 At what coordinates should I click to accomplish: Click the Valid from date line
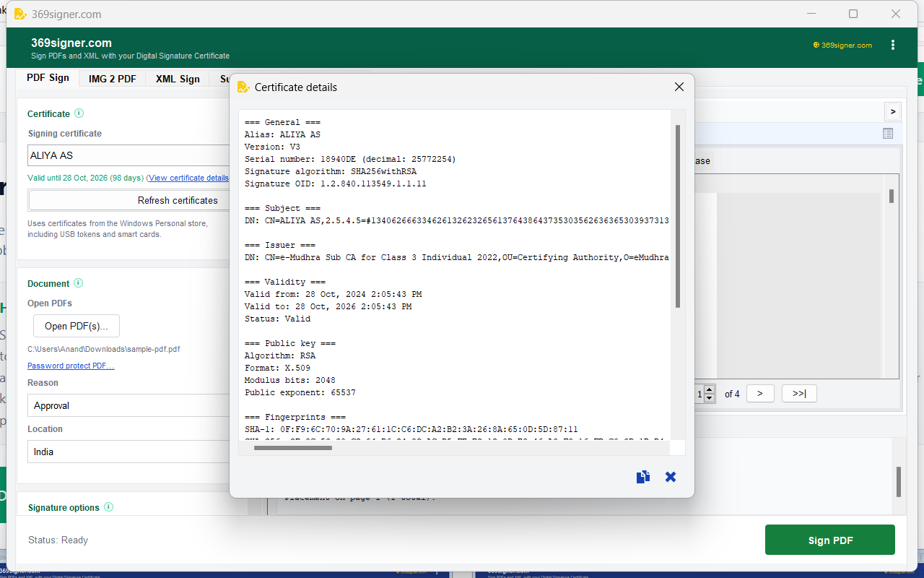[x=333, y=294]
